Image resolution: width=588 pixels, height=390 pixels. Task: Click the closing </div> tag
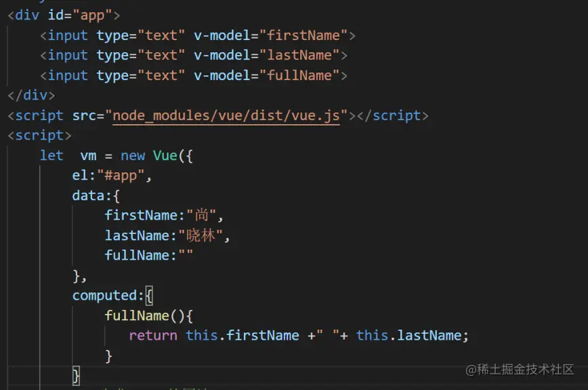point(31,96)
